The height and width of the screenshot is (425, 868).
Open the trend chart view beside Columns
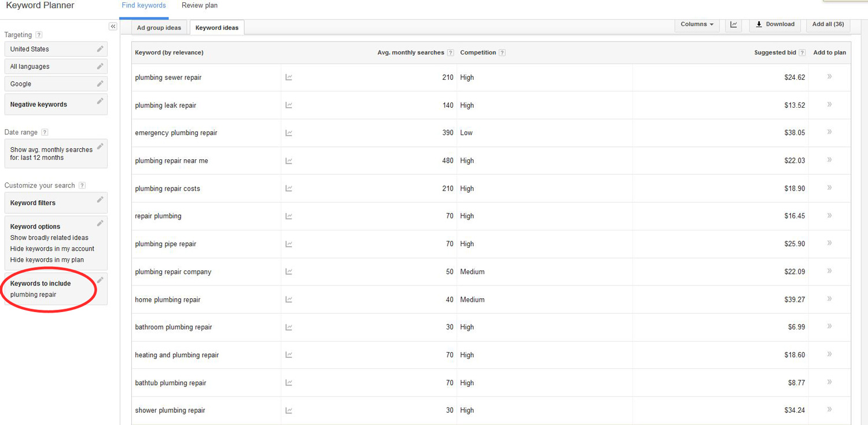tap(733, 24)
